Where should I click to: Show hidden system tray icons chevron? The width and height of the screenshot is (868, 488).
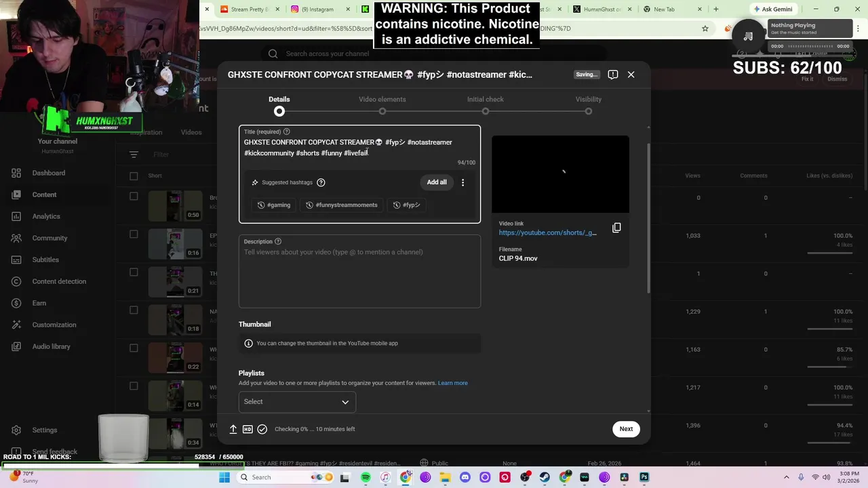[x=787, y=477]
